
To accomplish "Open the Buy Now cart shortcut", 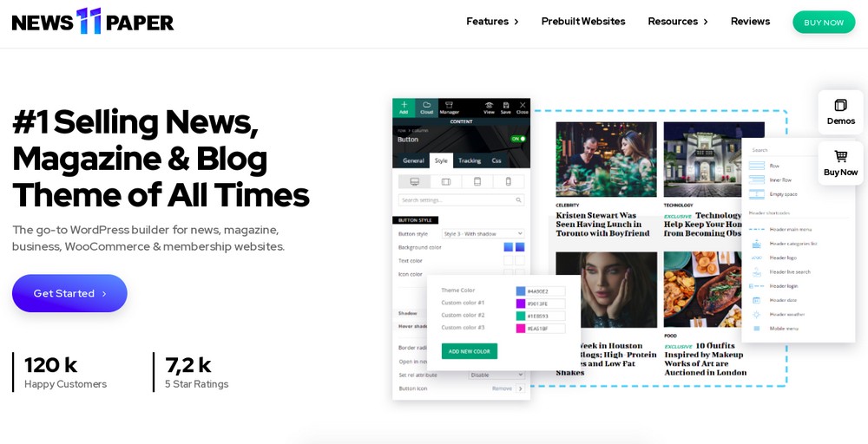I will tap(840, 163).
